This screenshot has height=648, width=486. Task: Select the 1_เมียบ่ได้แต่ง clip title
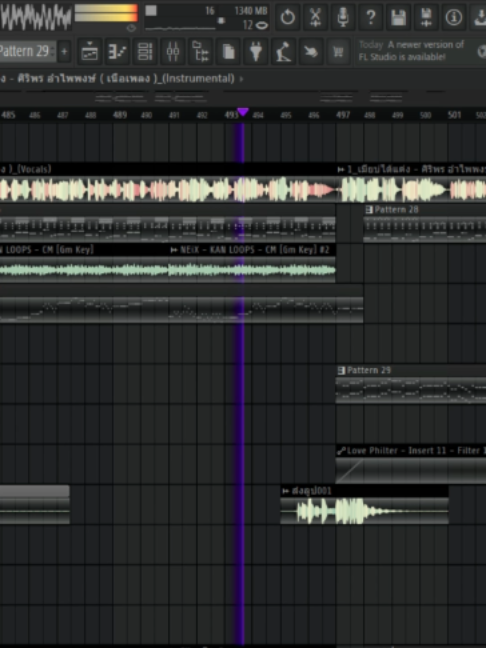[x=417, y=169]
